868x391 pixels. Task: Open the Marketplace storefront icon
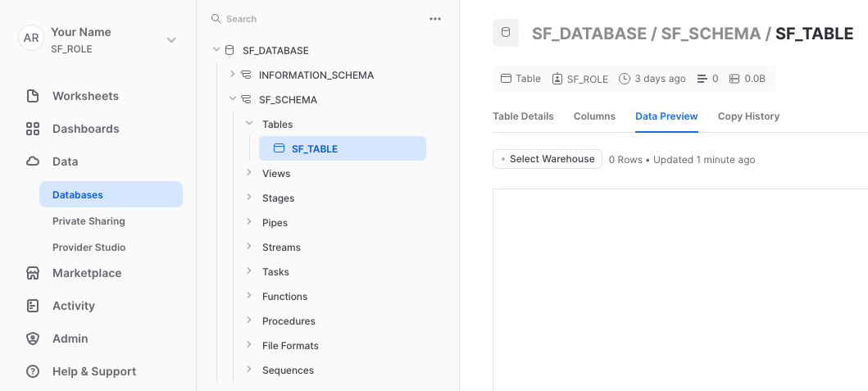33,273
